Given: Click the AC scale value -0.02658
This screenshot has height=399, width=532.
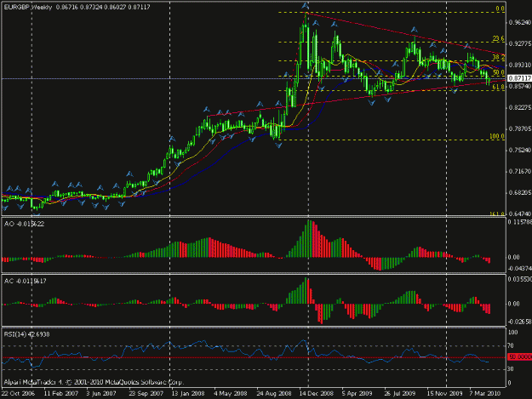Looking at the screenshot, I should coord(519,322).
